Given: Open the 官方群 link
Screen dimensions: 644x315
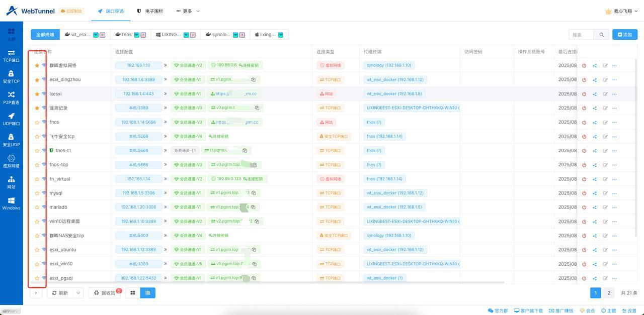Looking at the screenshot, I should (498, 311).
